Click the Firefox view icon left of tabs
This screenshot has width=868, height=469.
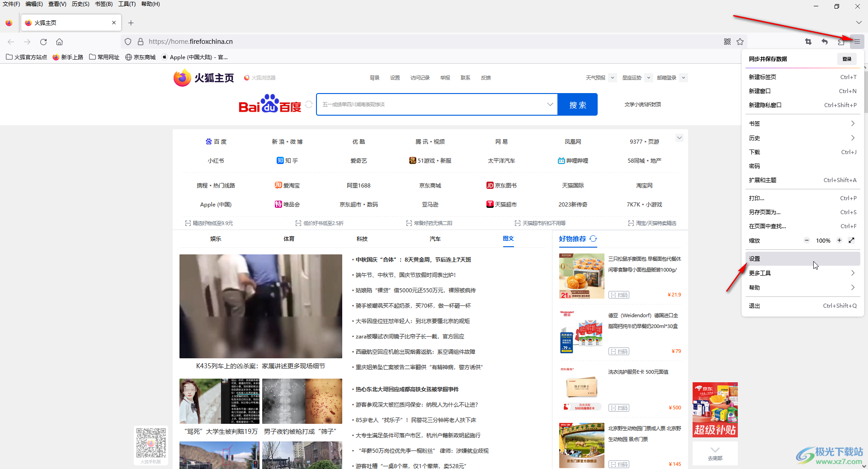point(9,23)
